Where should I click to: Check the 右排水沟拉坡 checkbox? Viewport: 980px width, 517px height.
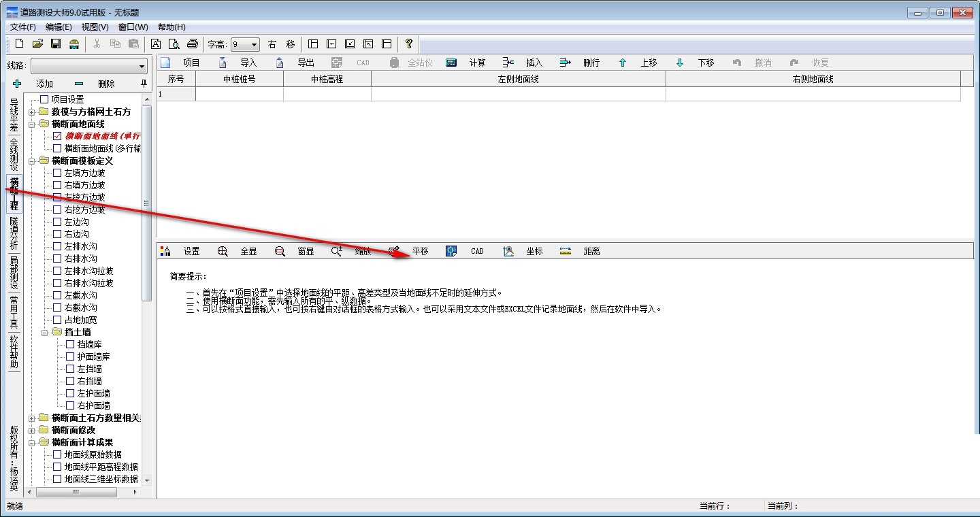[57, 283]
